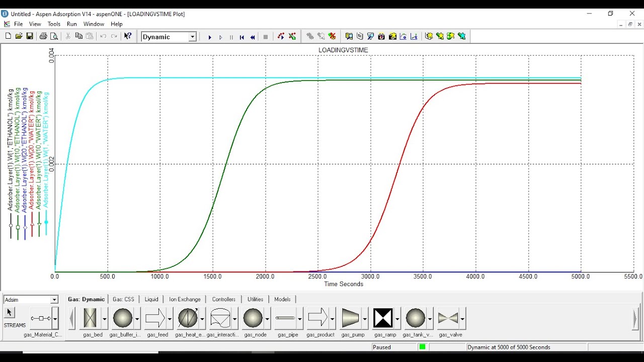Viewport: 644px width, 362px height.
Task: Open the View menu
Action: pos(35,24)
